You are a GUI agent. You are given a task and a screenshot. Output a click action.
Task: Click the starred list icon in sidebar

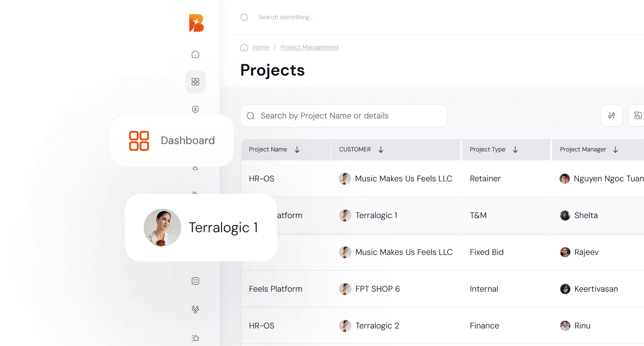[x=195, y=338]
